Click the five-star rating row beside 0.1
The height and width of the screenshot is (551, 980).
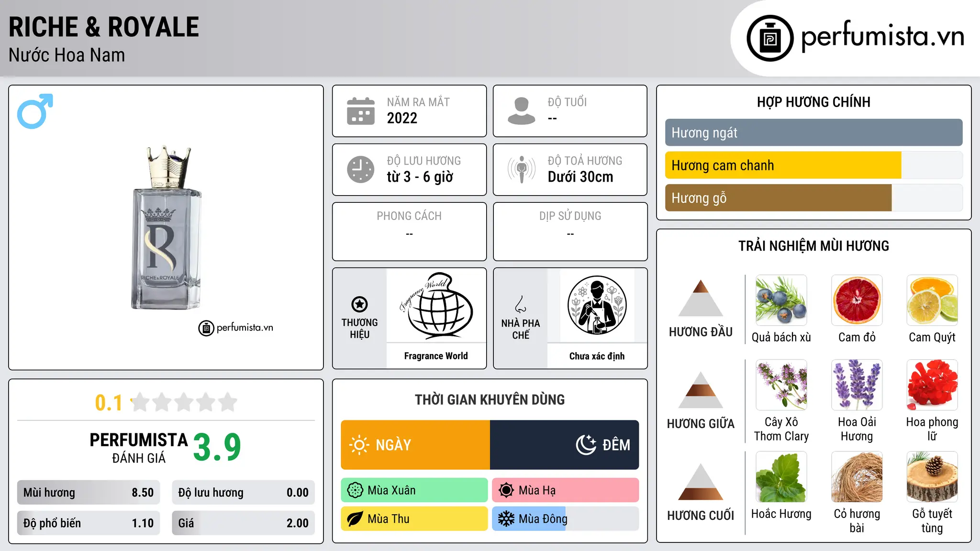(184, 402)
